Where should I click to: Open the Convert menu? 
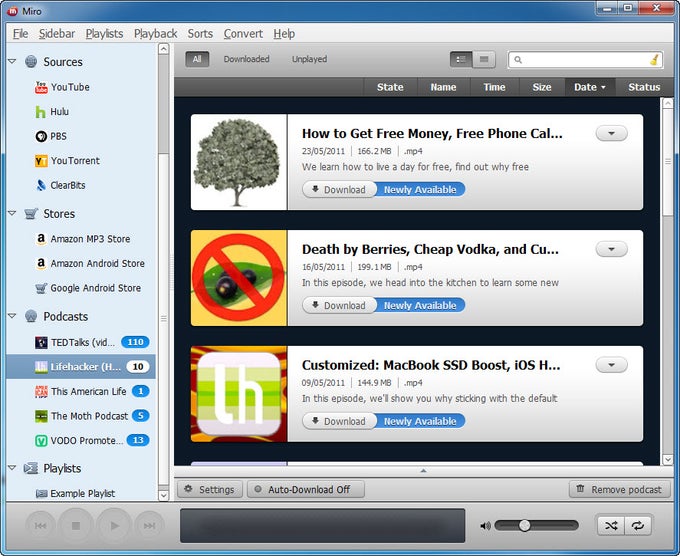(243, 33)
